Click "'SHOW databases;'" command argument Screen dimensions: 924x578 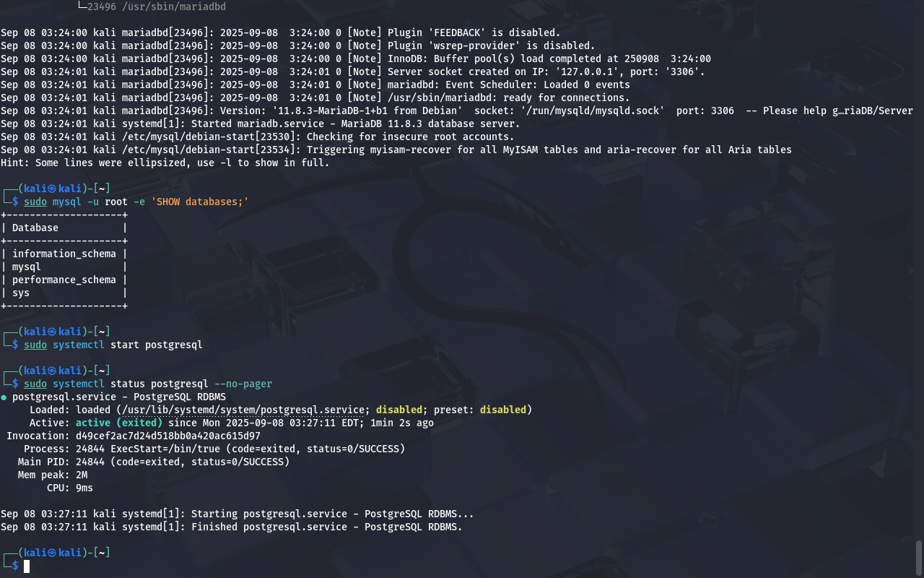(x=200, y=202)
